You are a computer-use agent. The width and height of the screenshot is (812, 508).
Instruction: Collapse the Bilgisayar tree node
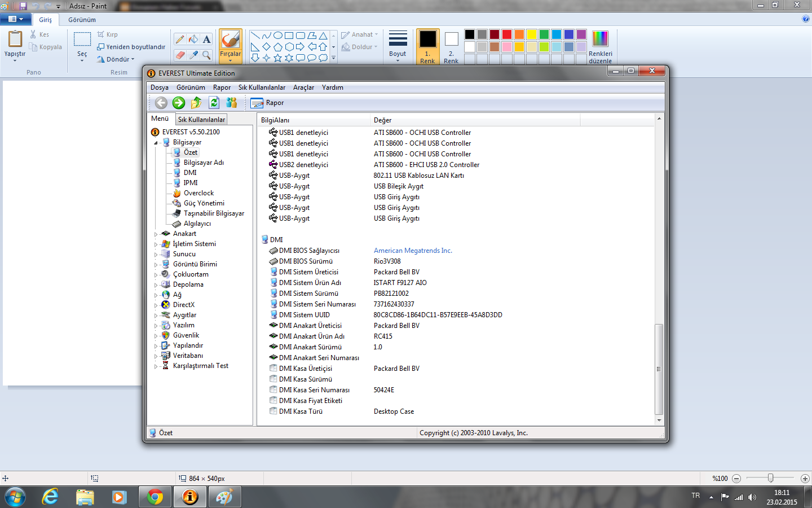[156, 143]
